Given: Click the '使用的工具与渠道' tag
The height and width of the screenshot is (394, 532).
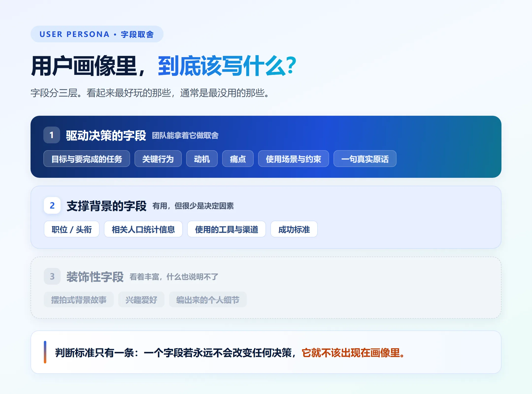Looking at the screenshot, I should click(227, 229).
